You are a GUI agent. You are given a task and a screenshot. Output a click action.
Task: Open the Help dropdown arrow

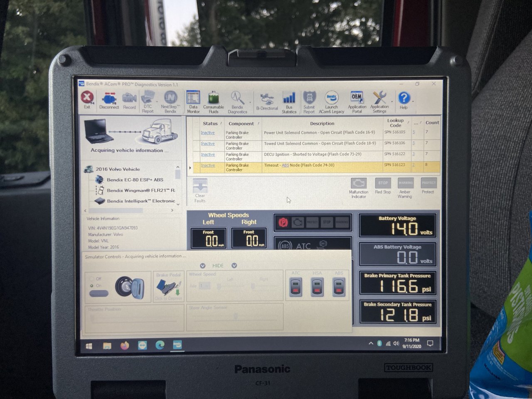pos(413,101)
